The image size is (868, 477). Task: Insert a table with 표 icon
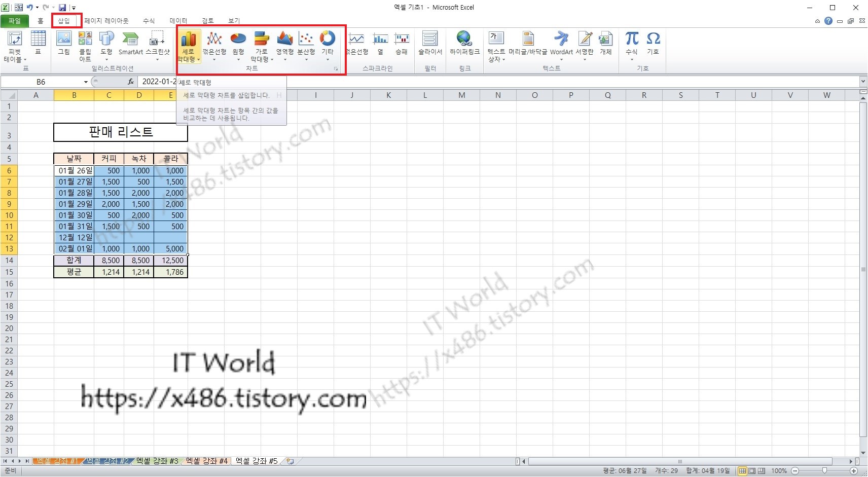[38, 43]
